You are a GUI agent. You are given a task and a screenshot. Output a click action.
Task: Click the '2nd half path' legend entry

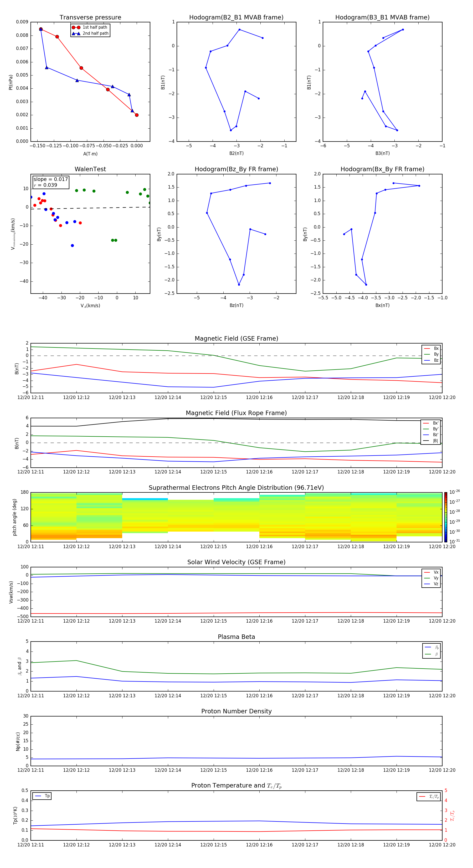[x=90, y=33]
